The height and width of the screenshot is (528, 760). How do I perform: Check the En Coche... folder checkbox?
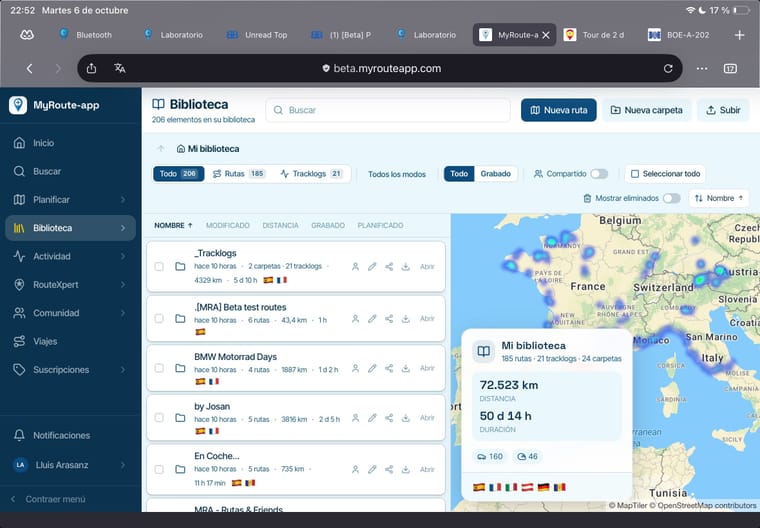159,469
